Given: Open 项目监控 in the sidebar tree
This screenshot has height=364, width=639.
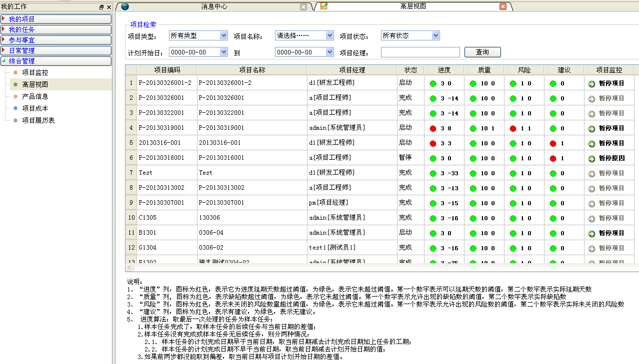Looking at the screenshot, I should 35,72.
